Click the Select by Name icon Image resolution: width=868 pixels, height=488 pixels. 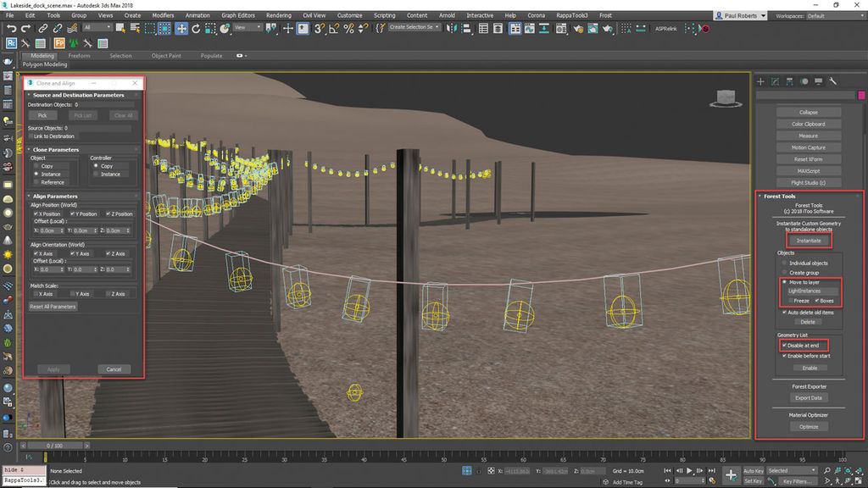(x=136, y=28)
